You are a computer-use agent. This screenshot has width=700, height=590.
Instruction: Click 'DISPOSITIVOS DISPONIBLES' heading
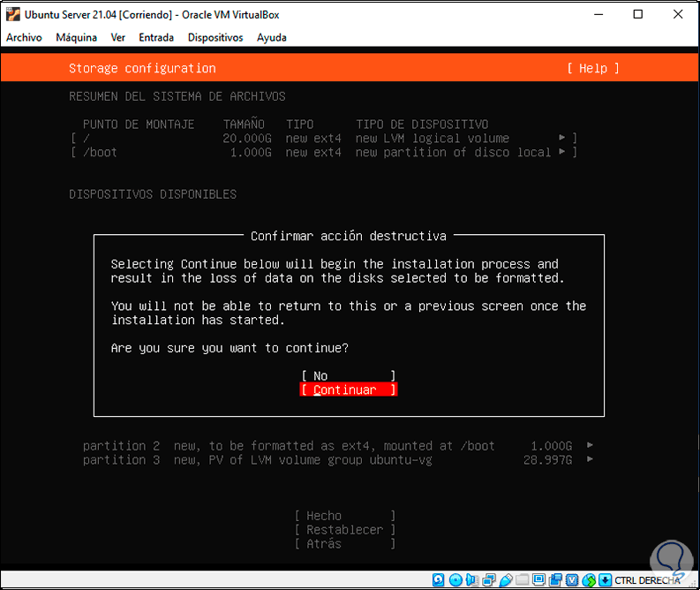pos(153,194)
